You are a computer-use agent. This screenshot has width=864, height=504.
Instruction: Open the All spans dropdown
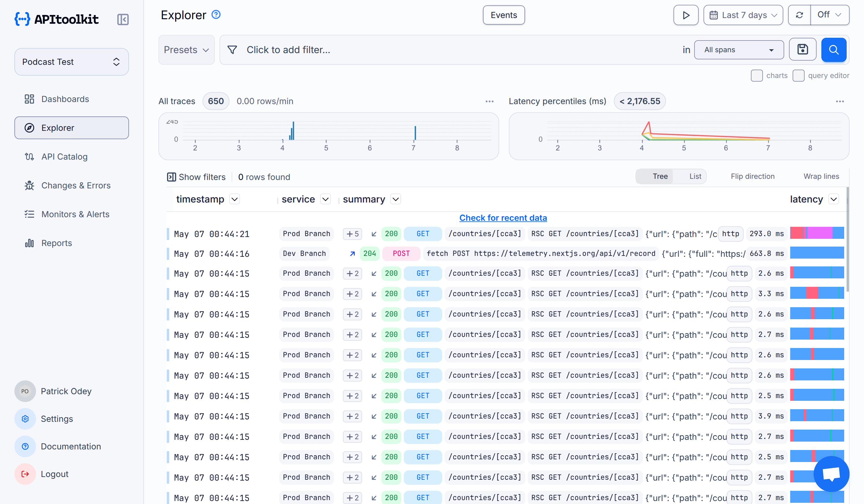739,49
